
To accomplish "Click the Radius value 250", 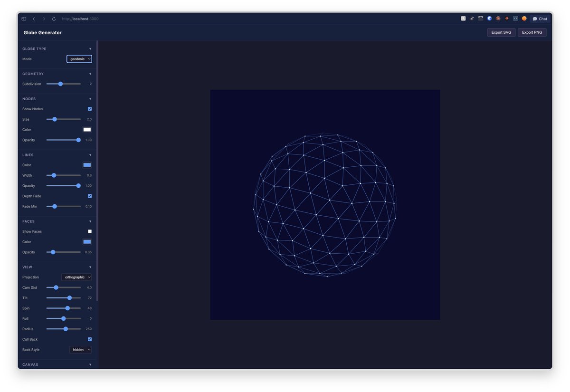I will pos(89,329).
